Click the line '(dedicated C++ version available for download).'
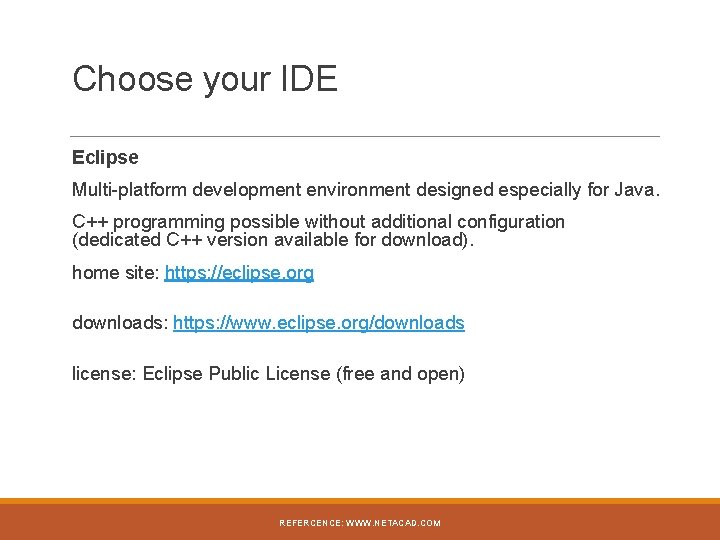Screen dimensions: 720x540 [x=273, y=240]
